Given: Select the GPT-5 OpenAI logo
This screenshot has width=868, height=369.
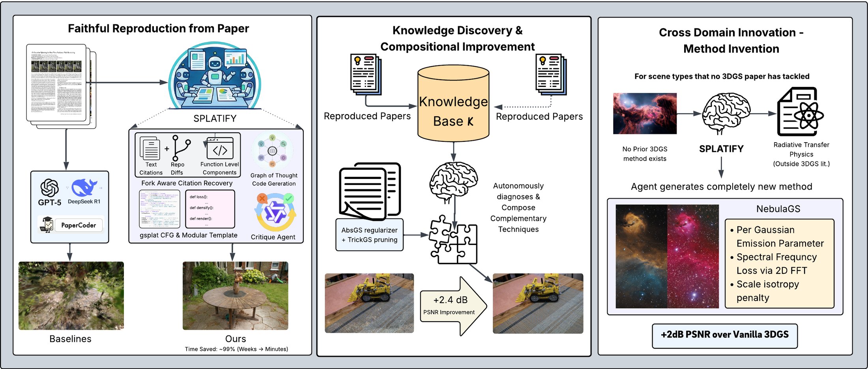Looking at the screenshot, I should (x=50, y=188).
